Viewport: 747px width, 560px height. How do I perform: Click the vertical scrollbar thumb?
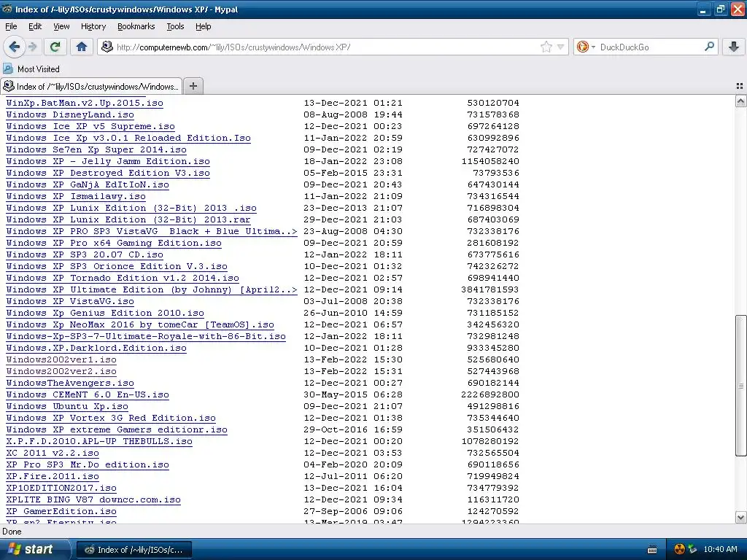(741, 386)
